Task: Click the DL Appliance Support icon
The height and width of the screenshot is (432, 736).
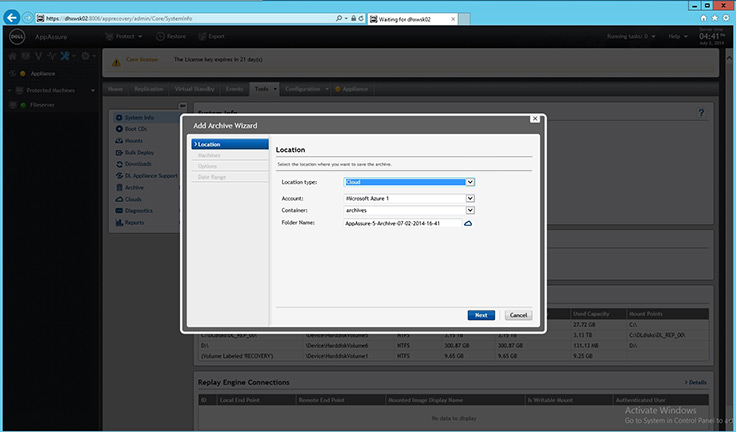Action: click(x=119, y=176)
